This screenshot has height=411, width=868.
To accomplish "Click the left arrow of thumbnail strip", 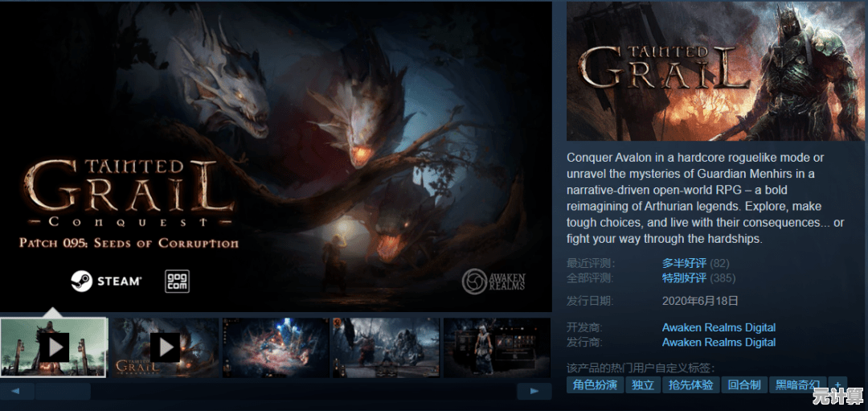I will (15, 391).
